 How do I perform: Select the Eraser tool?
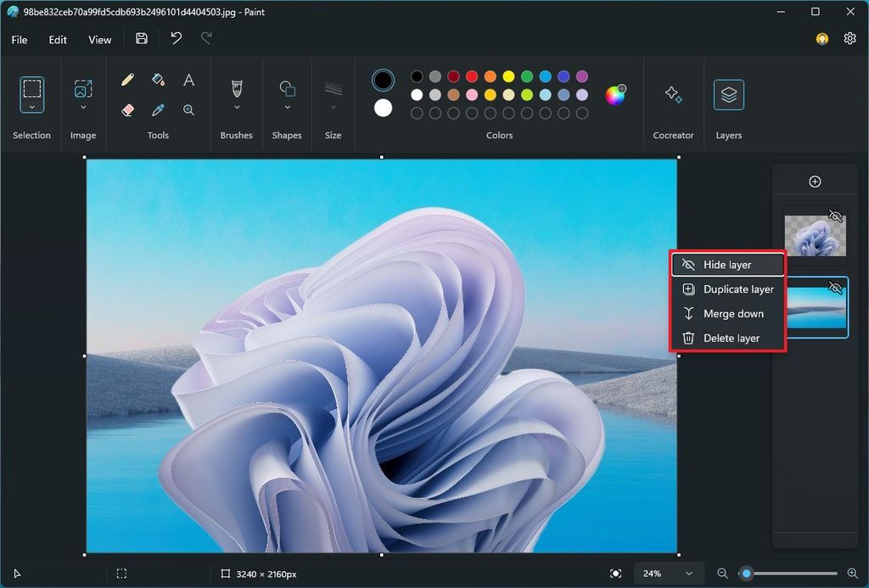[127, 109]
